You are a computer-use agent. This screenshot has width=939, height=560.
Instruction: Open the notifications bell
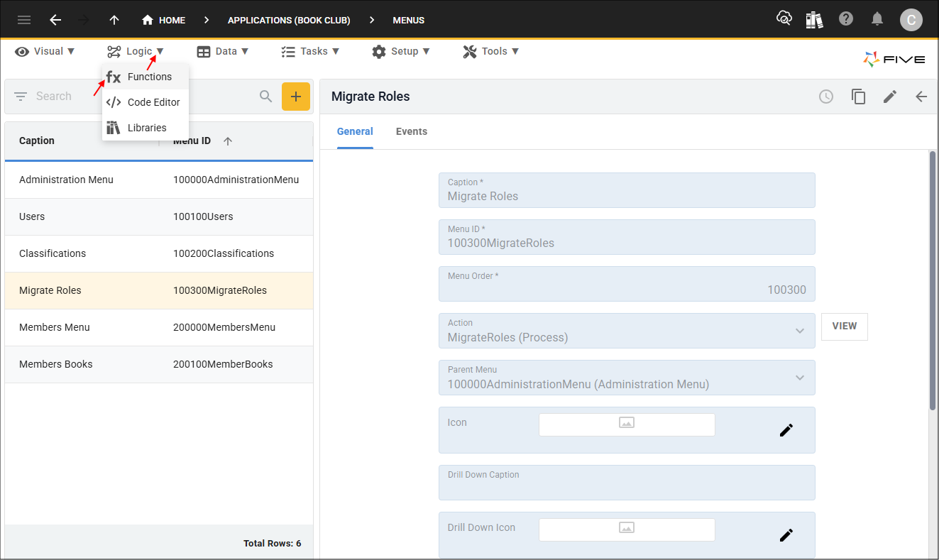878,19
